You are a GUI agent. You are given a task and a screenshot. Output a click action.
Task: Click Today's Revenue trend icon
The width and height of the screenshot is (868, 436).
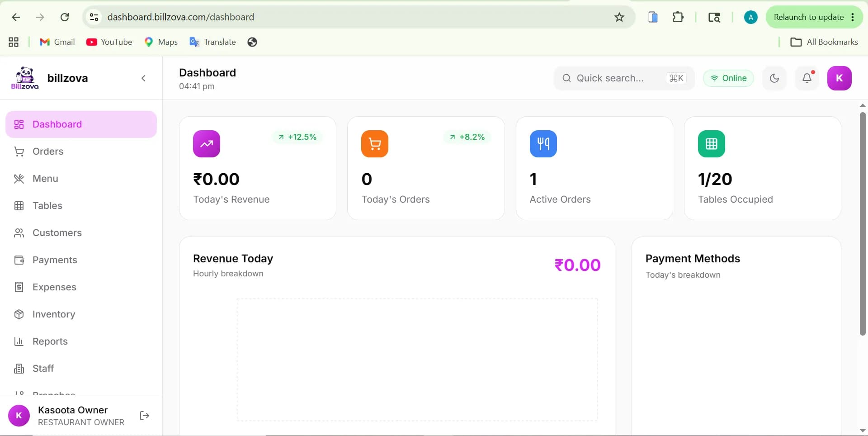coord(207,144)
